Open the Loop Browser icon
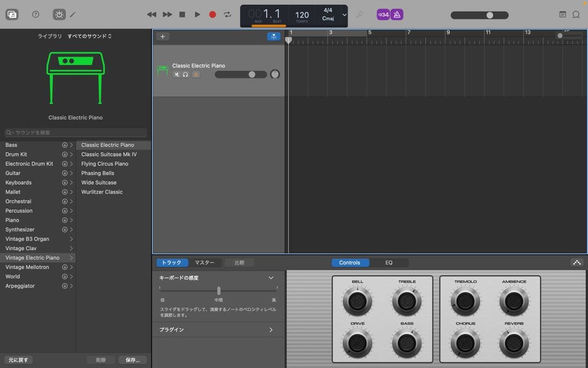588x368 pixels. tap(576, 15)
